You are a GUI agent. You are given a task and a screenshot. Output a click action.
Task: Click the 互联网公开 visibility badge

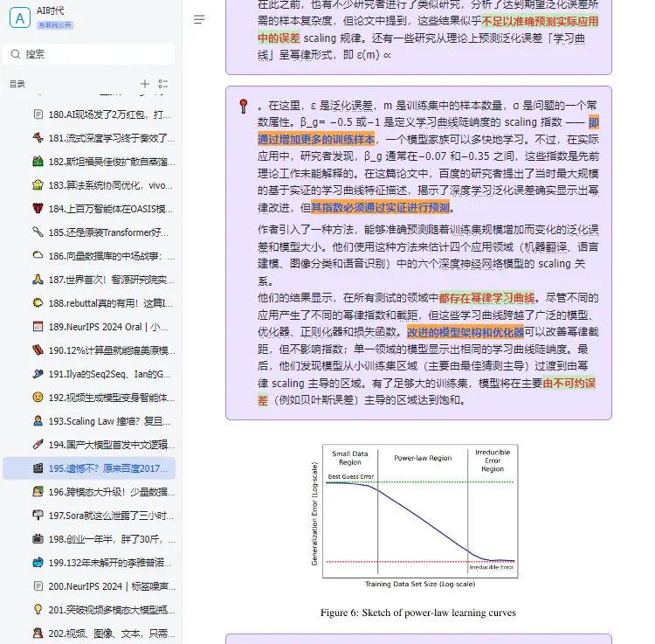55,27
